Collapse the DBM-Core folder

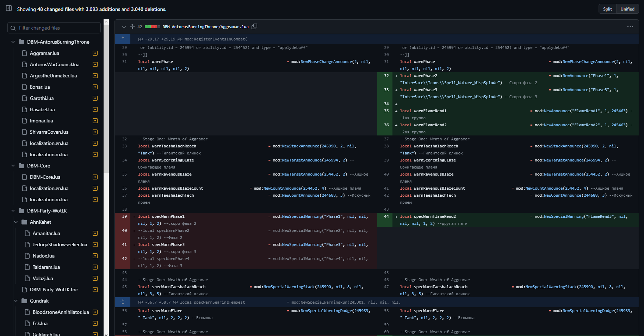pyautogui.click(x=13, y=166)
